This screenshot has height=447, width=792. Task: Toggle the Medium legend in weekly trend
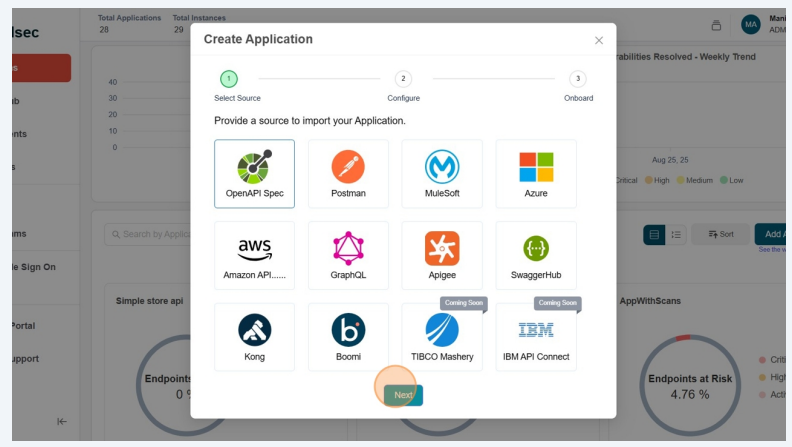695,180
